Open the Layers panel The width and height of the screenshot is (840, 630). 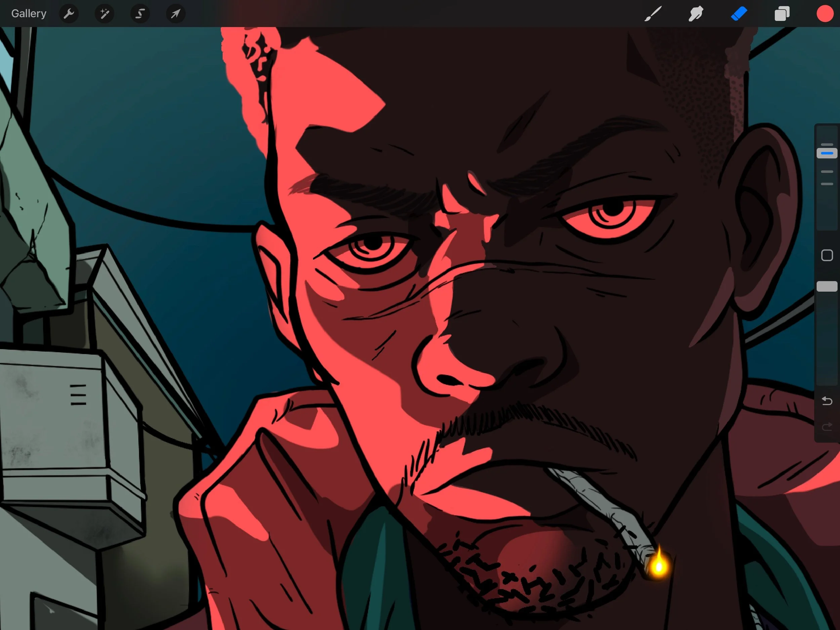click(782, 14)
